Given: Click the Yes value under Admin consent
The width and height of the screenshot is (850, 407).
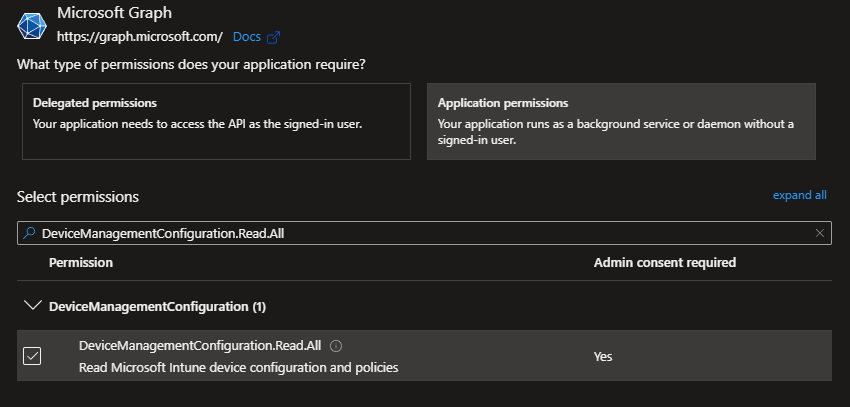Looking at the screenshot, I should coord(603,356).
